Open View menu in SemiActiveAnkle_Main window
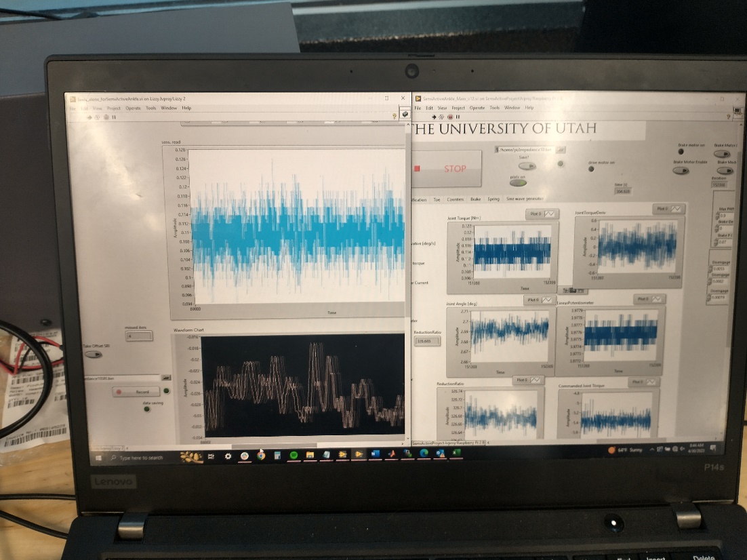Image resolution: width=747 pixels, height=560 pixels. (x=442, y=108)
